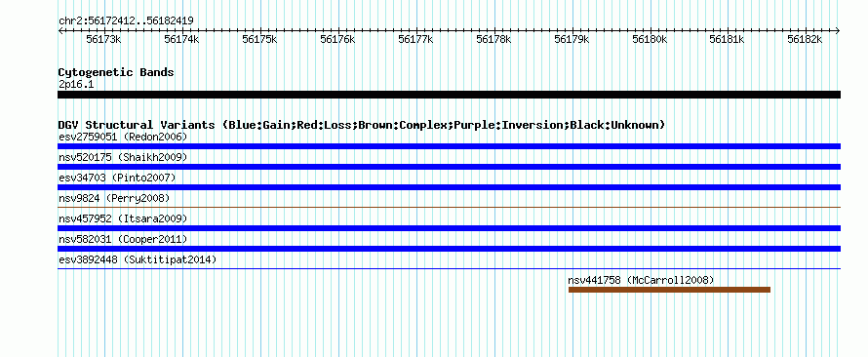Screen dimensions: 868x357
Task: Click the 56179k ruler tick label
Action: click(x=572, y=40)
